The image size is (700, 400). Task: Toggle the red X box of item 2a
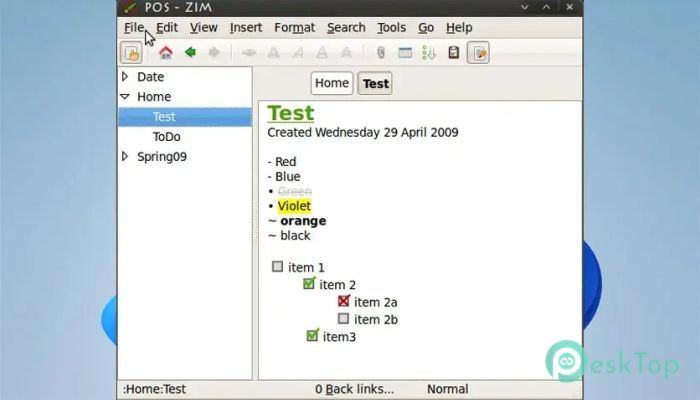pos(344,301)
